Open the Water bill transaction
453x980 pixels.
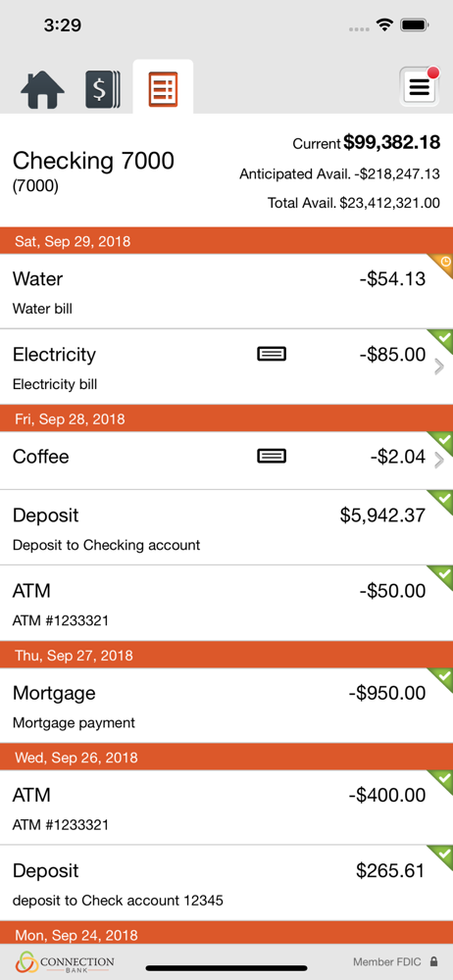[x=226, y=291]
